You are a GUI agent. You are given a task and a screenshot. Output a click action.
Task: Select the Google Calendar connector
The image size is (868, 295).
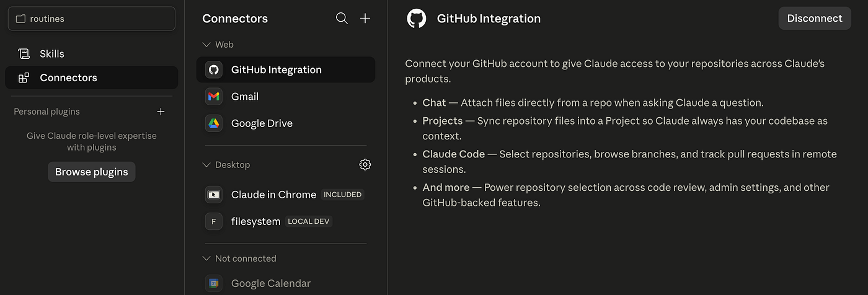(286, 283)
